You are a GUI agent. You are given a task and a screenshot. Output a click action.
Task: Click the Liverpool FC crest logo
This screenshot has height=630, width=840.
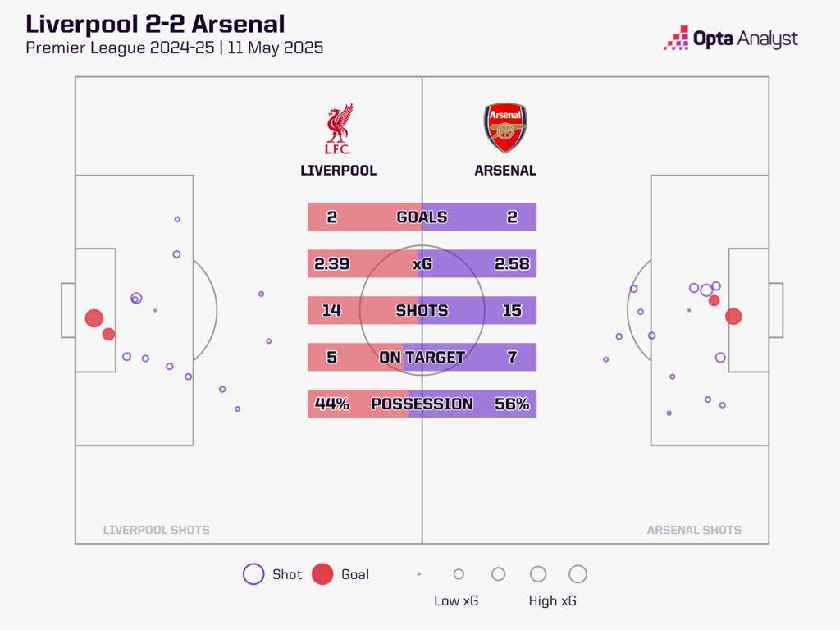pyautogui.click(x=338, y=129)
